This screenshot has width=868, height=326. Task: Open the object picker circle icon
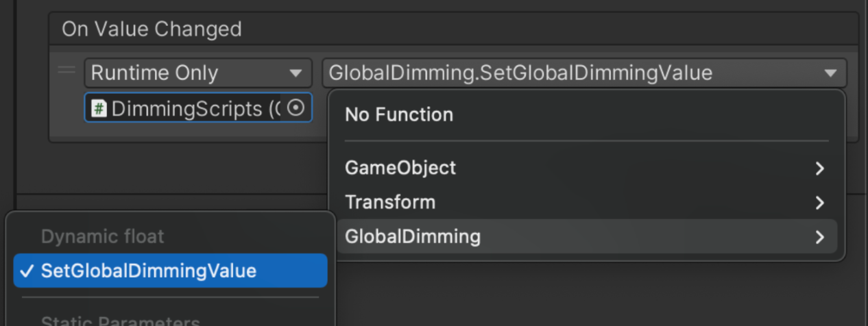[x=296, y=108]
